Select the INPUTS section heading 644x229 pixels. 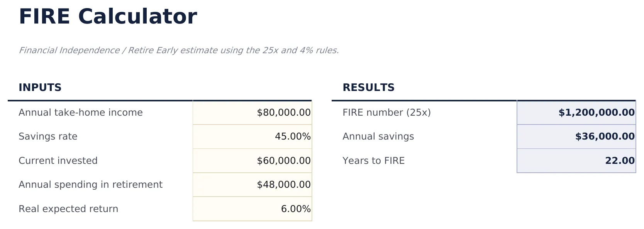(x=40, y=88)
